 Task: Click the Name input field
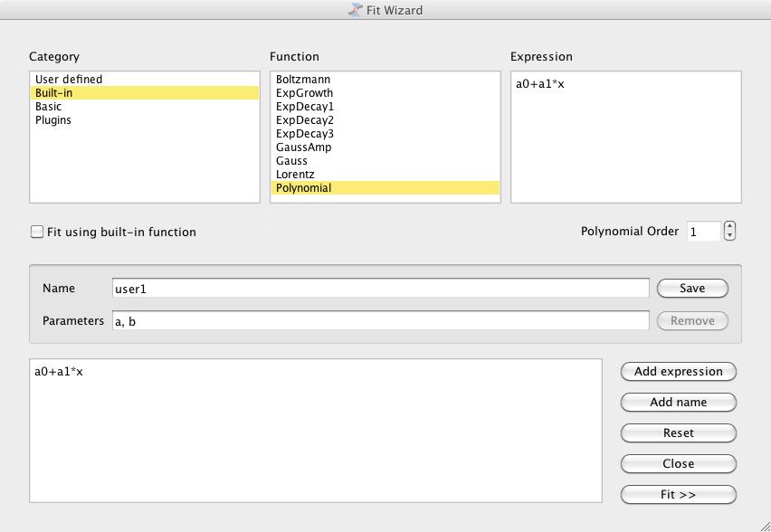click(380, 289)
